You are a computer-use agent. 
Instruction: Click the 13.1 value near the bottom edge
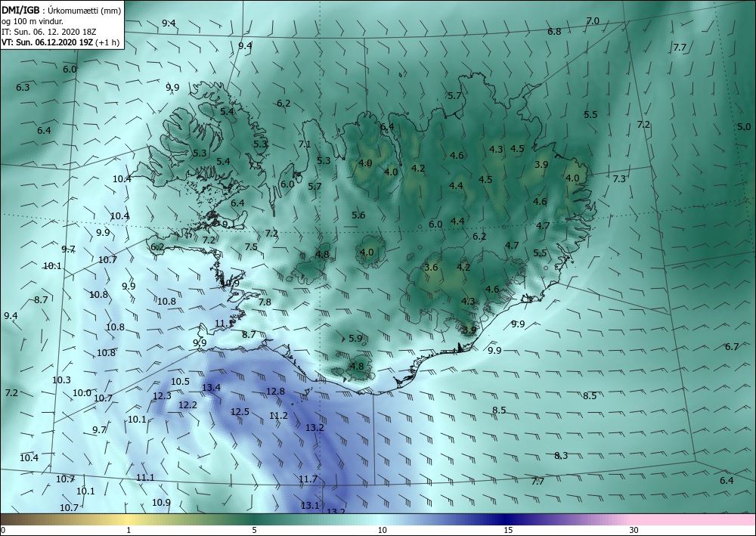click(x=310, y=506)
